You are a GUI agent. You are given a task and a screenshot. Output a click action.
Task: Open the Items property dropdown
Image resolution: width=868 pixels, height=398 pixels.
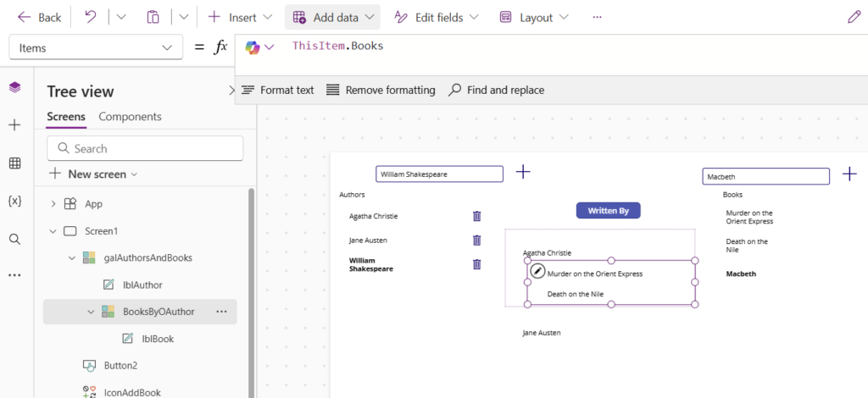(96, 47)
